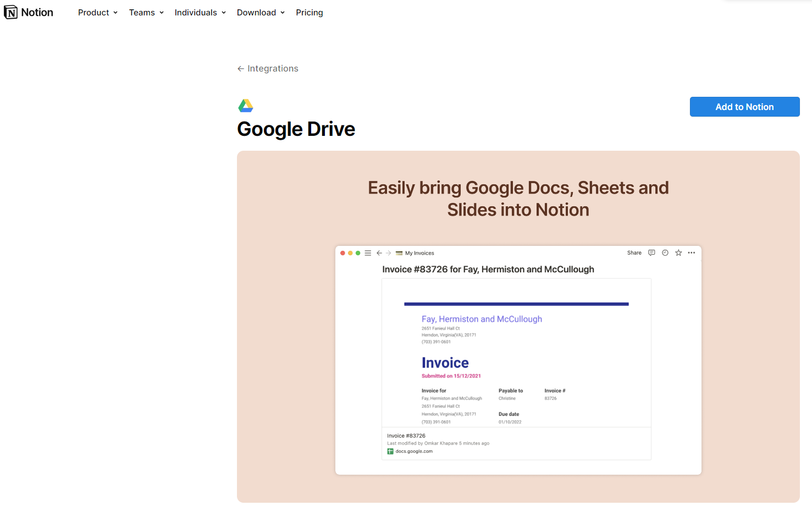This screenshot has height=511, width=812.
Task: Open the three-dot more menu in preview
Action: point(692,253)
